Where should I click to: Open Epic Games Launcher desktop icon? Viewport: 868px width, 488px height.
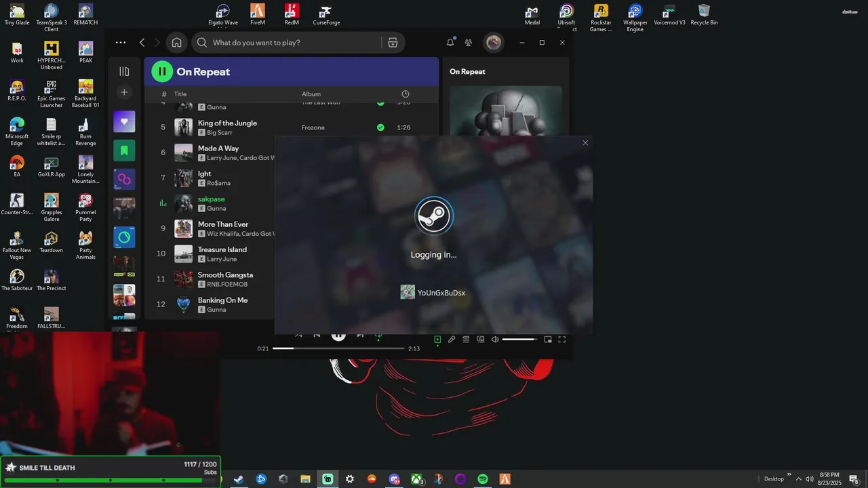coord(51,94)
